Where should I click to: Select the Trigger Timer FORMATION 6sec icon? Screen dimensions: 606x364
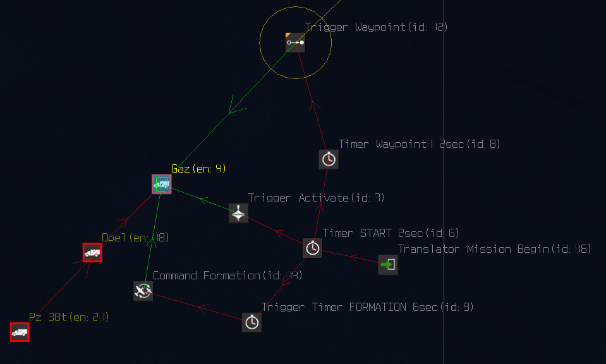pyautogui.click(x=251, y=322)
